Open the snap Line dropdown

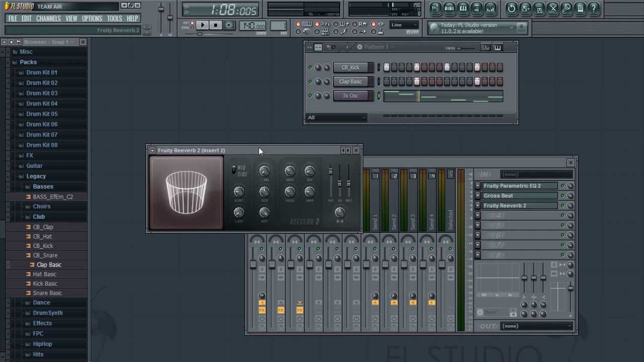tap(404, 25)
